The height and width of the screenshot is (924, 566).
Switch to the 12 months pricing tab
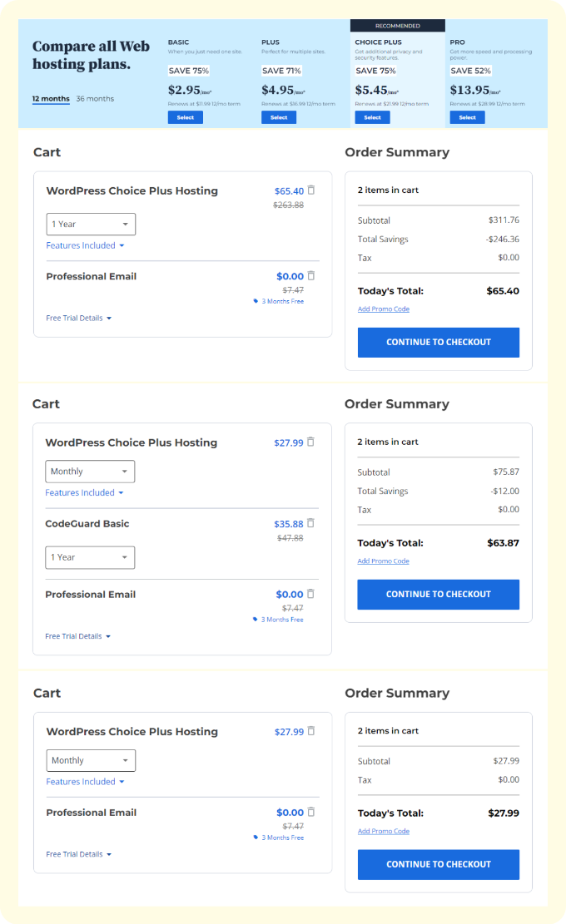coord(51,98)
